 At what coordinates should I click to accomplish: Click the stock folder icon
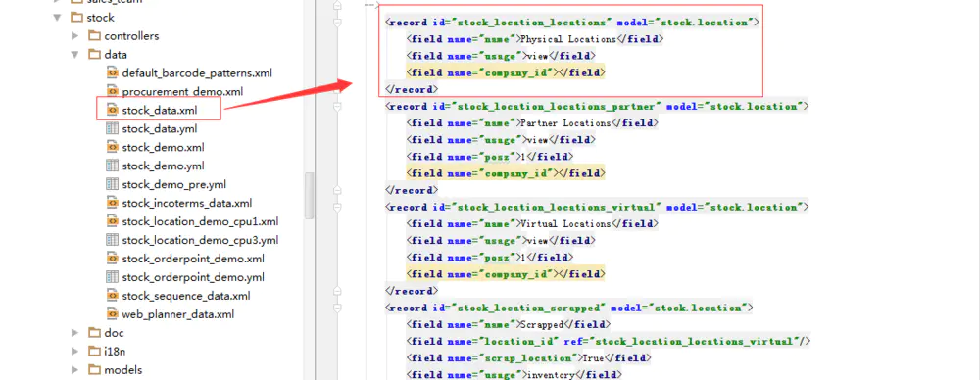pyautogui.click(x=76, y=17)
